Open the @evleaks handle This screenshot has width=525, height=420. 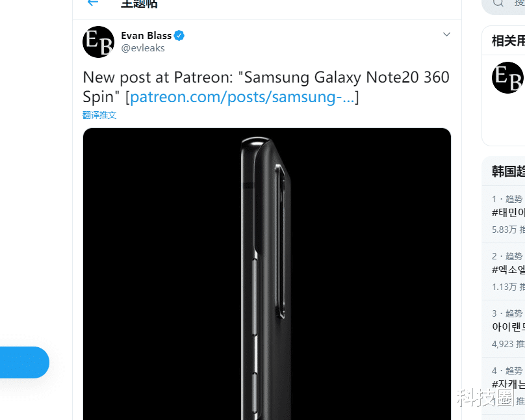tap(142, 47)
